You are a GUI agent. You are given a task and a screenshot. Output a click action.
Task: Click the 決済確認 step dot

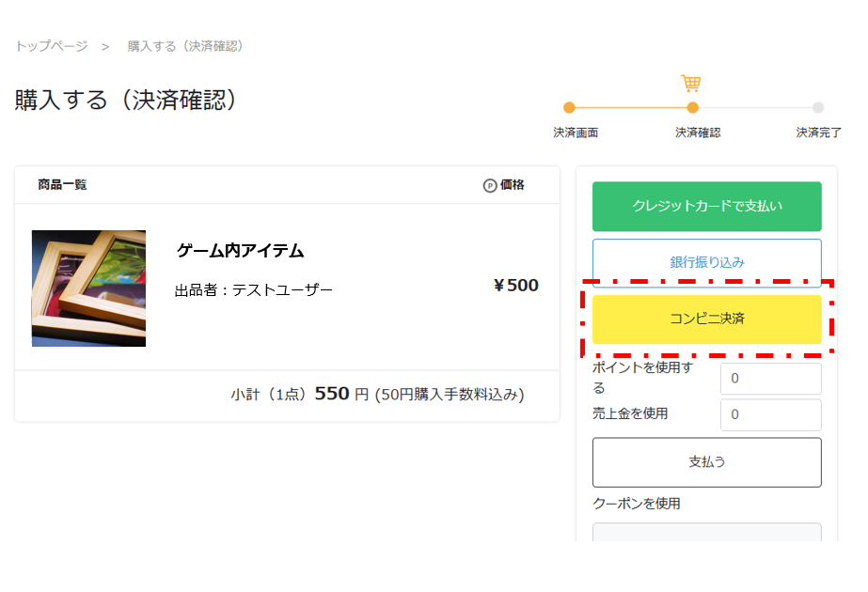(x=693, y=108)
